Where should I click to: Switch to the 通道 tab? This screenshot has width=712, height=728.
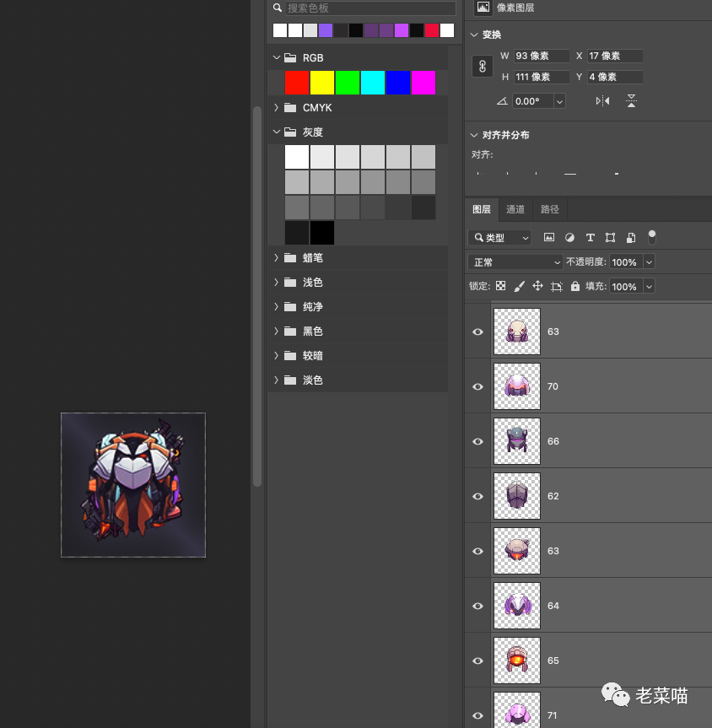pos(515,209)
